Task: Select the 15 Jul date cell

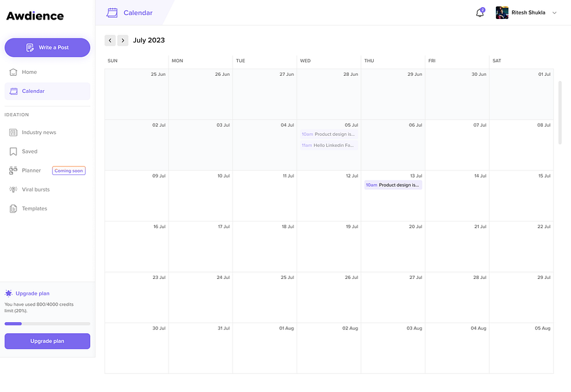Action: [521, 195]
